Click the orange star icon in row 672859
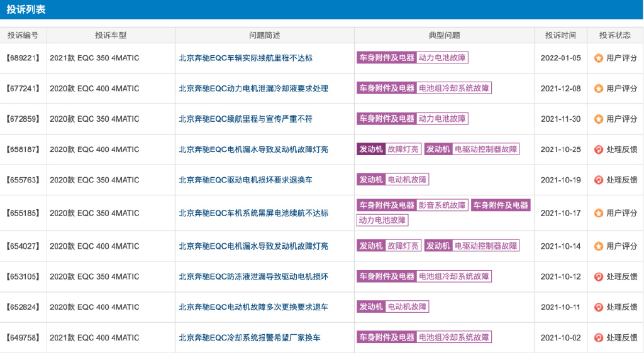 point(599,119)
